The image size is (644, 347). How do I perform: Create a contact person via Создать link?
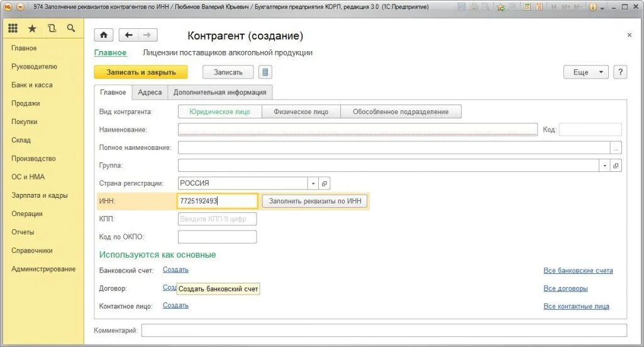(x=175, y=305)
